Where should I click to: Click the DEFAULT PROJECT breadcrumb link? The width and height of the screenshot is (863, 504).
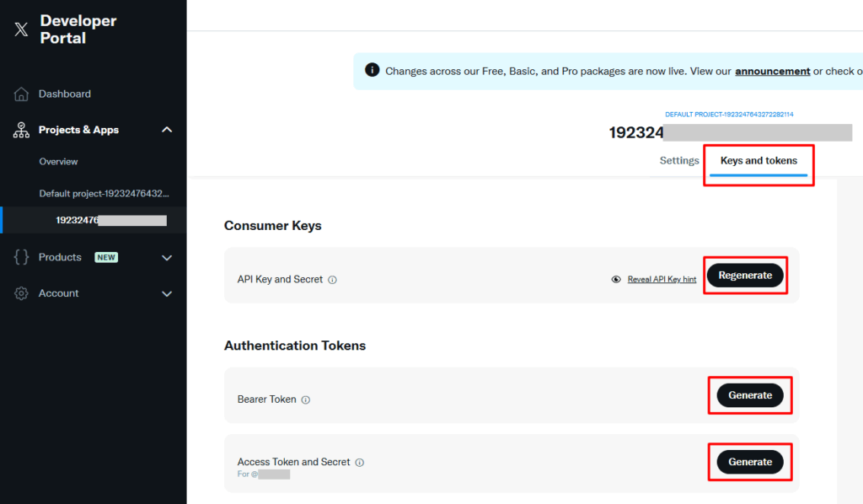click(729, 115)
